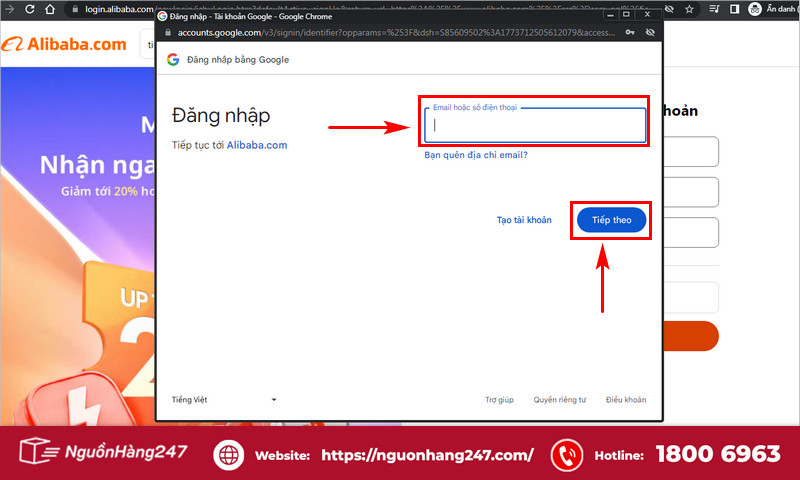This screenshot has width=800, height=480.
Task: Focus the Email hoặc số điện thoại field
Action: coord(535,125)
